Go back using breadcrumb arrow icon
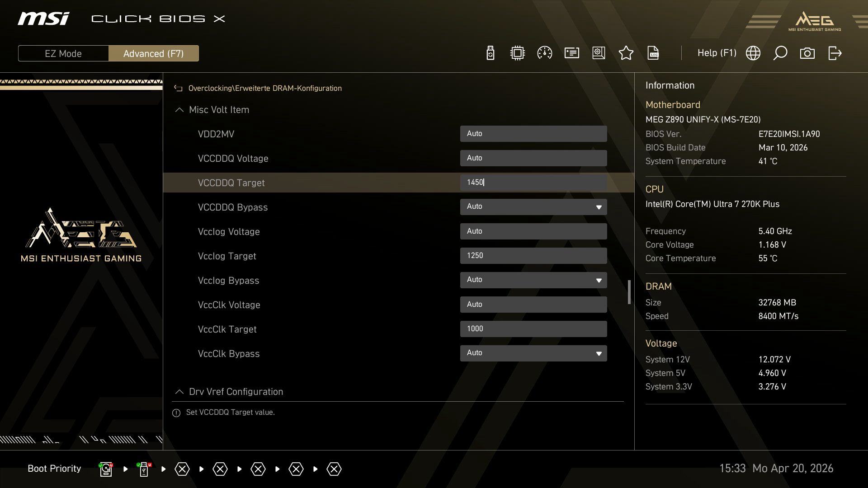This screenshot has width=868, height=488. pos(178,89)
